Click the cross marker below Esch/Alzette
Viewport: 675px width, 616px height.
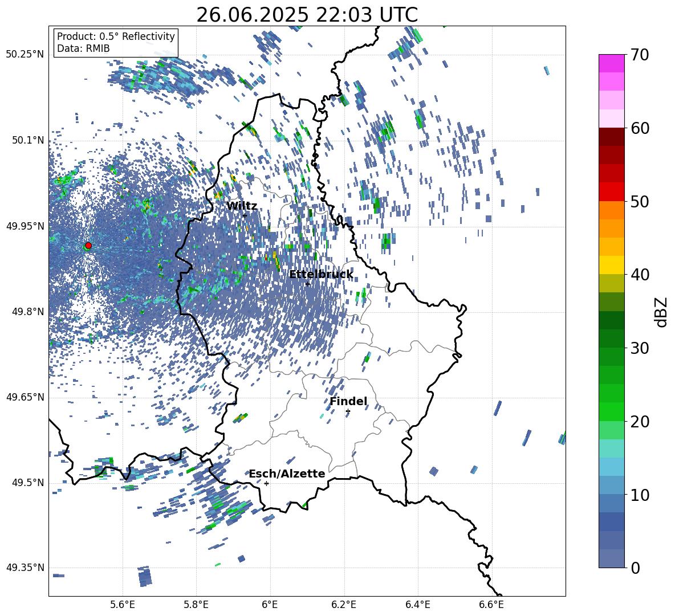[266, 483]
